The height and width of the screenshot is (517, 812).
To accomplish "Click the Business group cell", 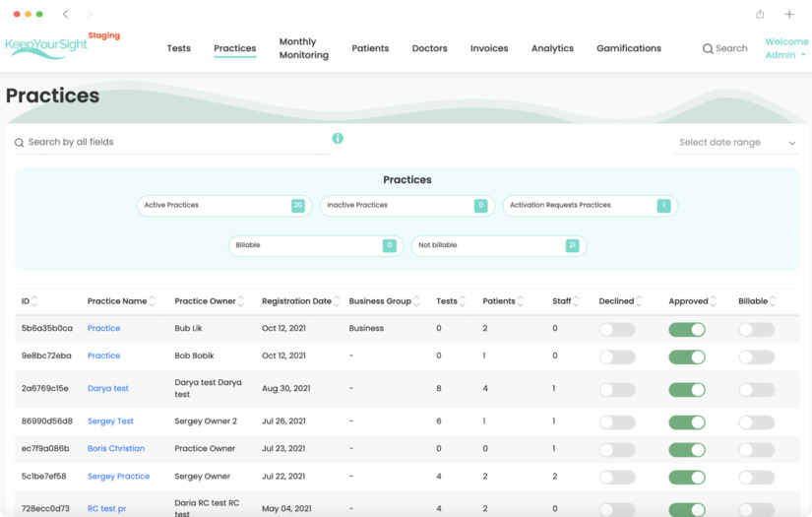I will point(366,328).
